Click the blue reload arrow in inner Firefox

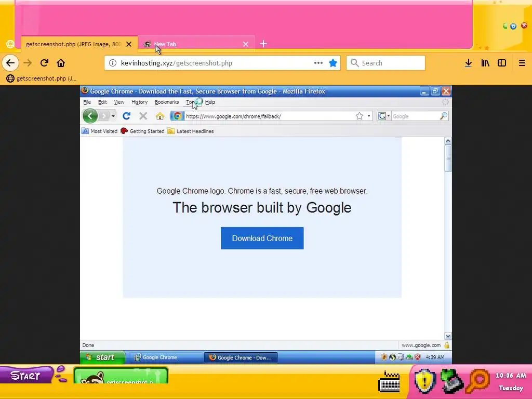[x=127, y=116]
